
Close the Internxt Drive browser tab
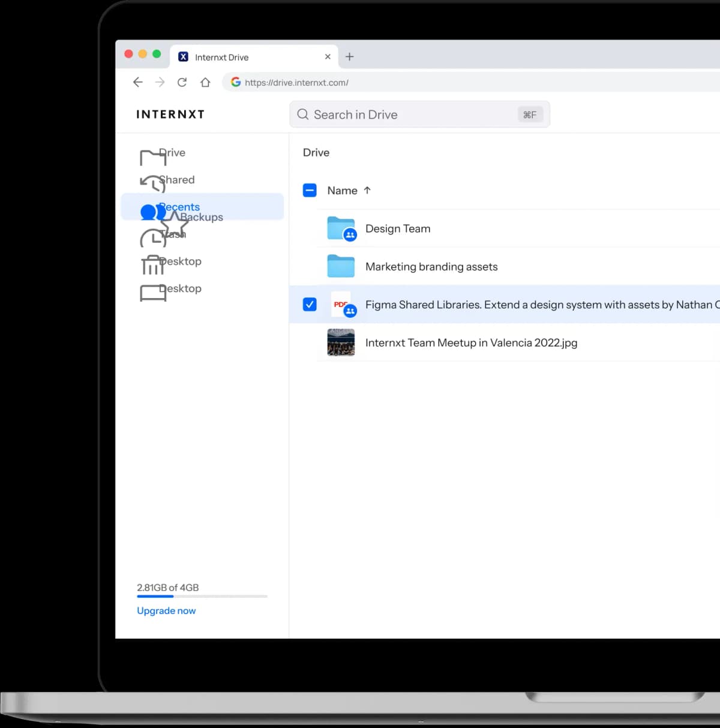[328, 56]
